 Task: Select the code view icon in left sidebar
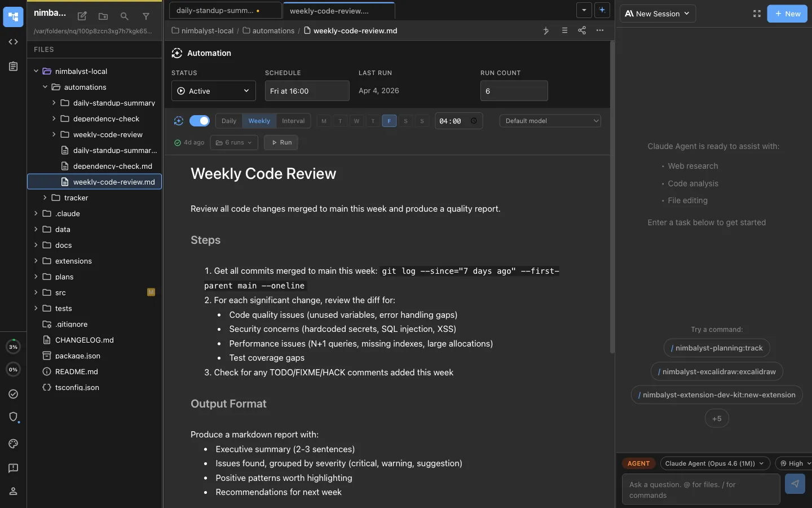[12, 42]
